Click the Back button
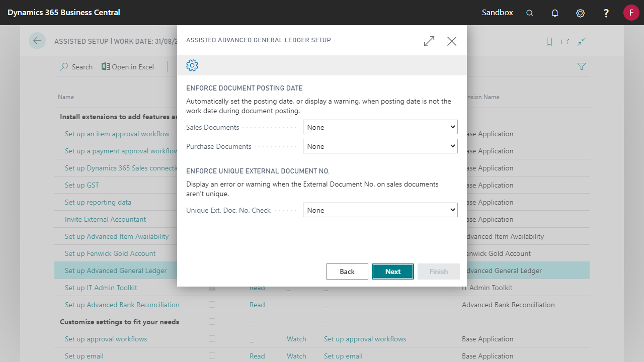This screenshot has height=362, width=644. (347, 271)
